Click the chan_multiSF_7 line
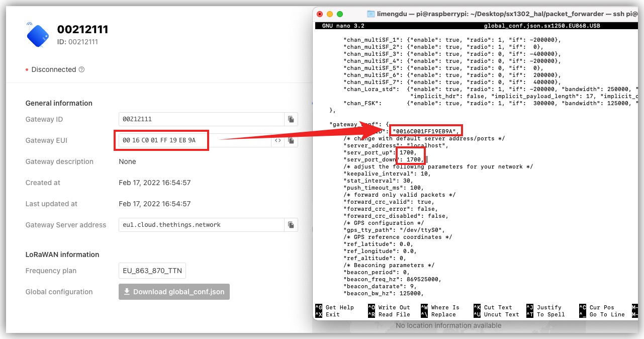644x339 pixels. point(452,82)
